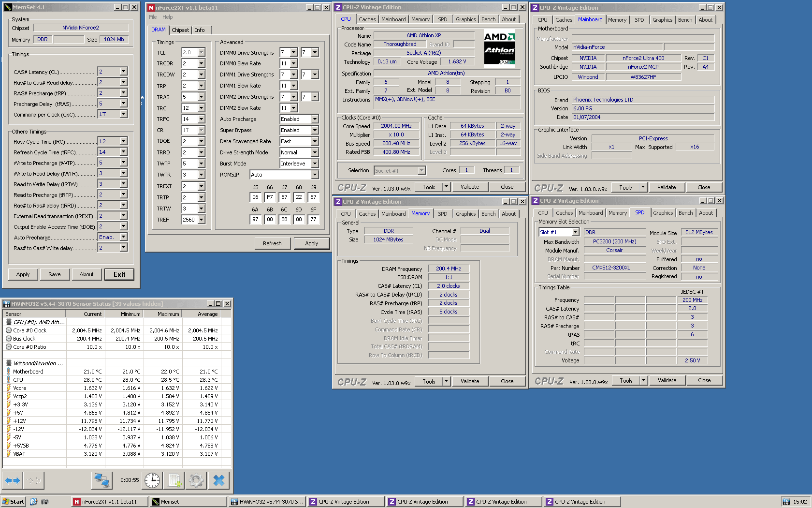The width and height of the screenshot is (812, 508).
Task: Open Precharge Delay (tRAS) dropdown in MemSet
Action: click(123, 104)
